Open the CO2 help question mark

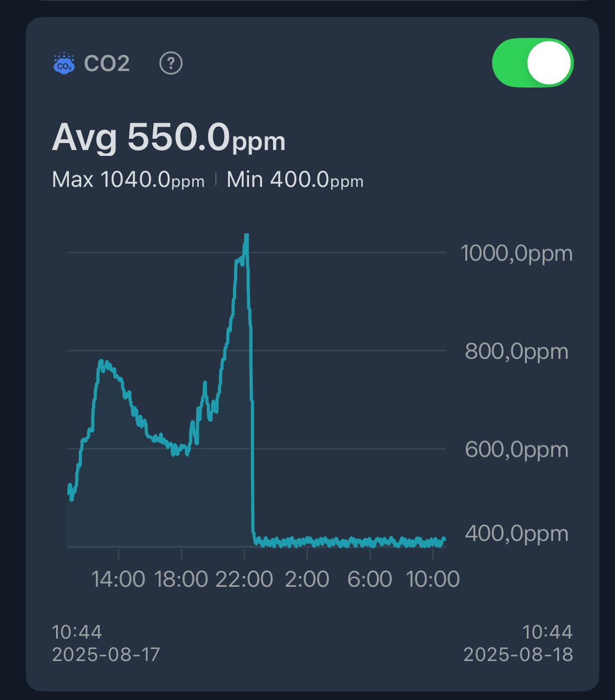tap(171, 64)
